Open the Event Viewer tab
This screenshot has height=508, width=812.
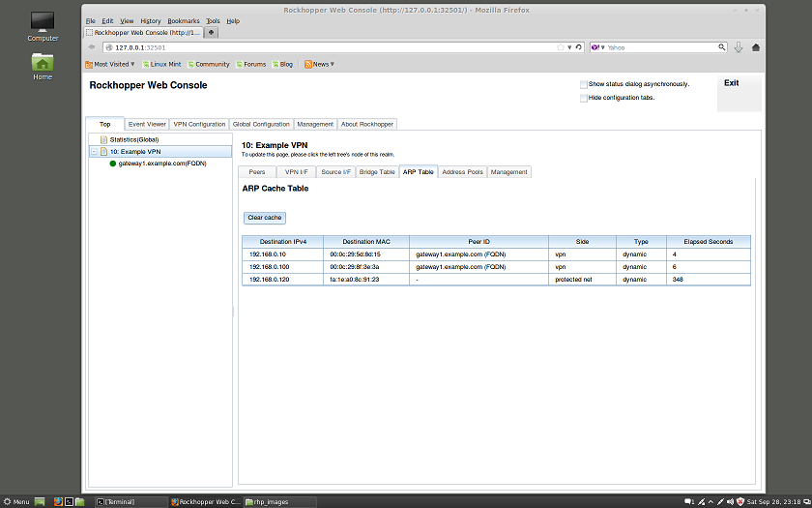click(147, 124)
